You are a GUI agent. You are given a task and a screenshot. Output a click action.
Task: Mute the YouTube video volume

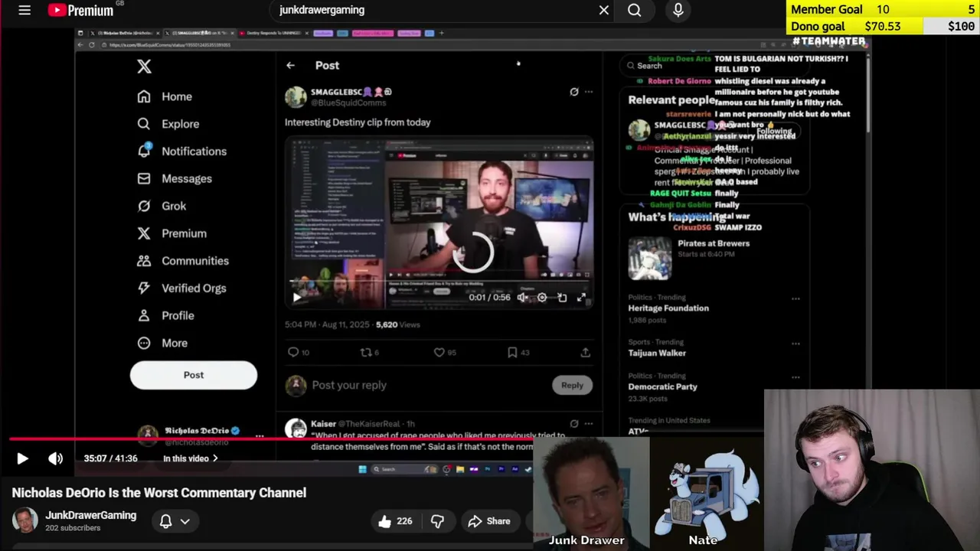(x=56, y=458)
